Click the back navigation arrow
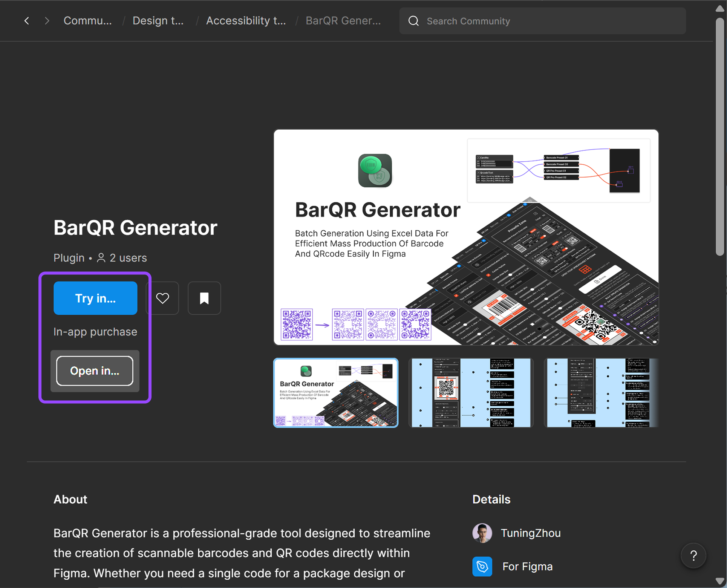 click(x=27, y=21)
